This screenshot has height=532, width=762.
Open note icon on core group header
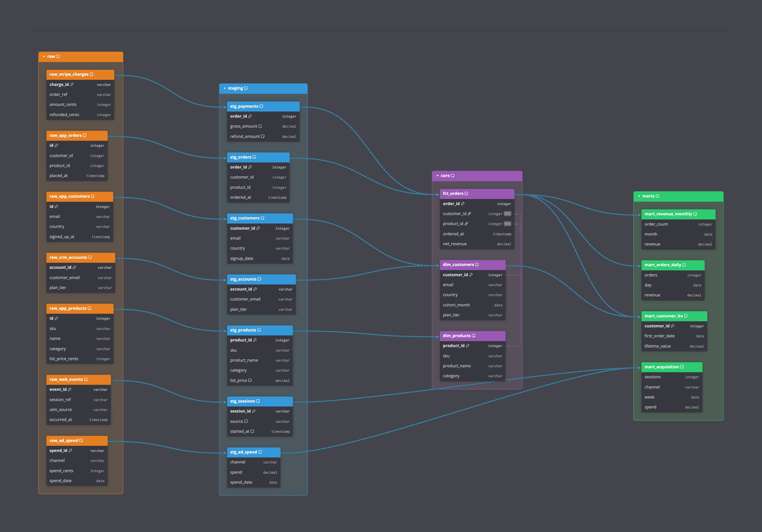(452, 175)
